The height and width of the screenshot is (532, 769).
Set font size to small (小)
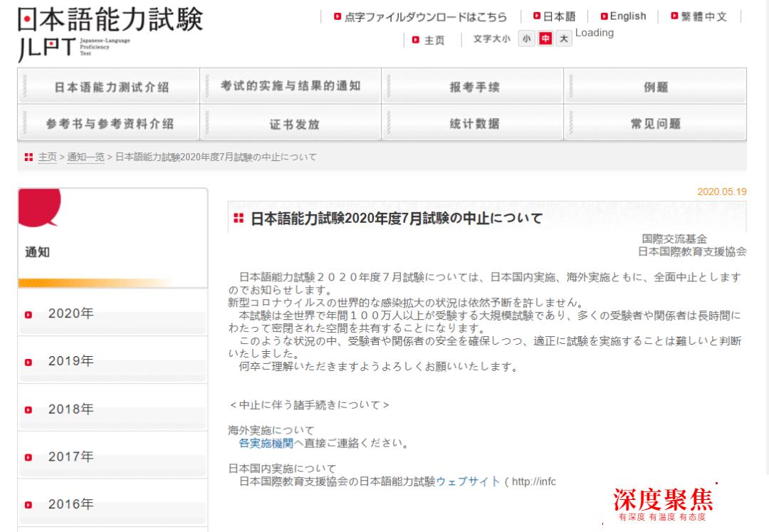(x=526, y=38)
